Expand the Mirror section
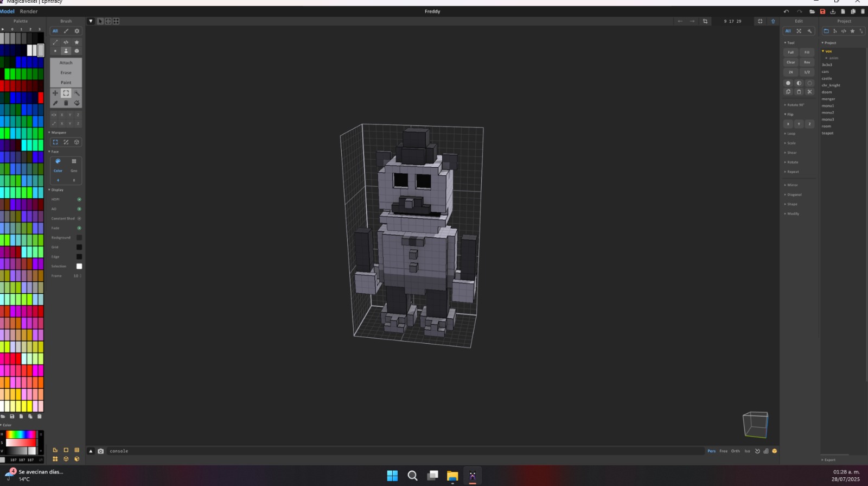This screenshot has height=486, width=868. click(x=792, y=185)
